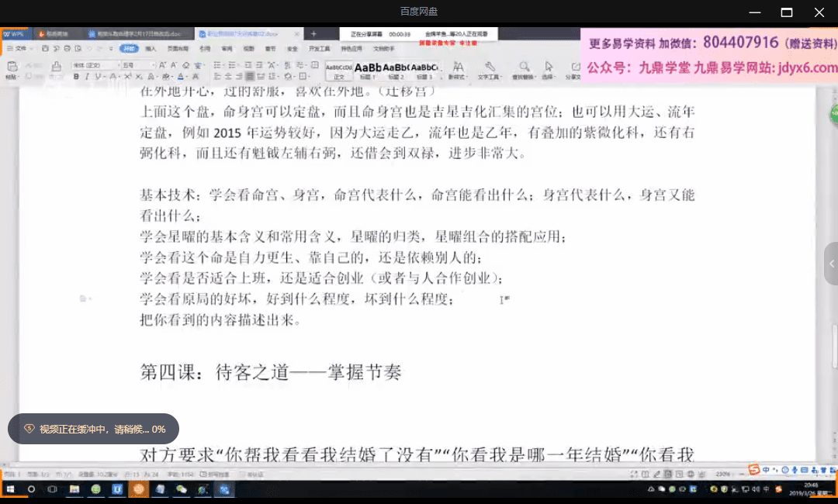
Task: Click the Select cursor tool icon
Action: tap(549, 67)
